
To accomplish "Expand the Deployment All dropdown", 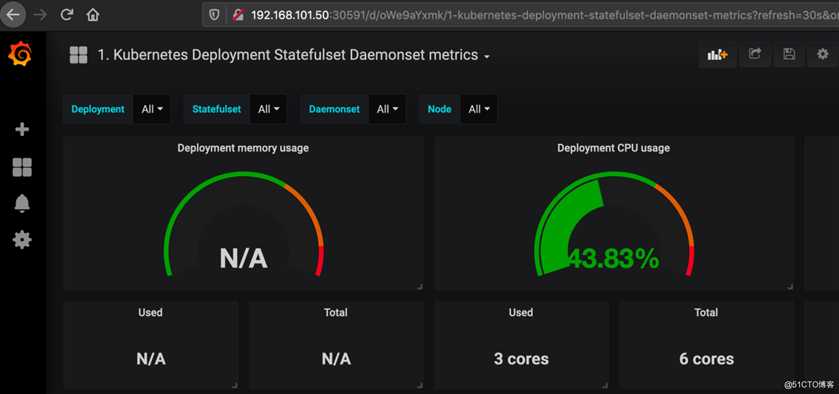I will [152, 109].
